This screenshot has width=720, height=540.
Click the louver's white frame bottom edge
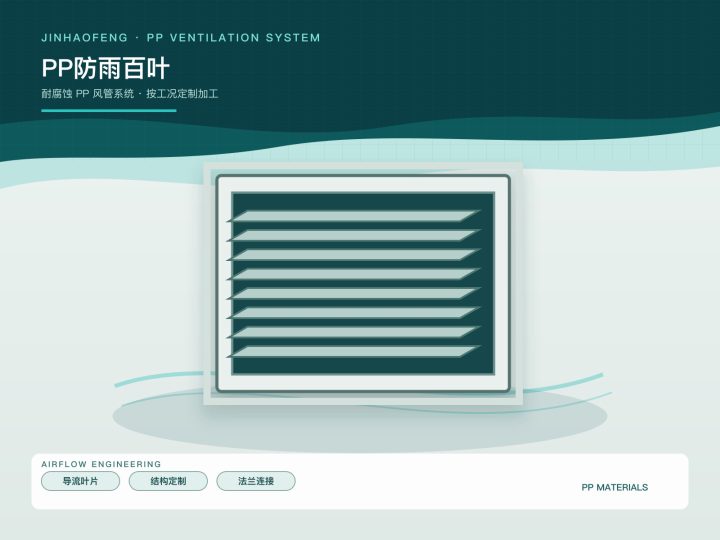click(x=363, y=383)
